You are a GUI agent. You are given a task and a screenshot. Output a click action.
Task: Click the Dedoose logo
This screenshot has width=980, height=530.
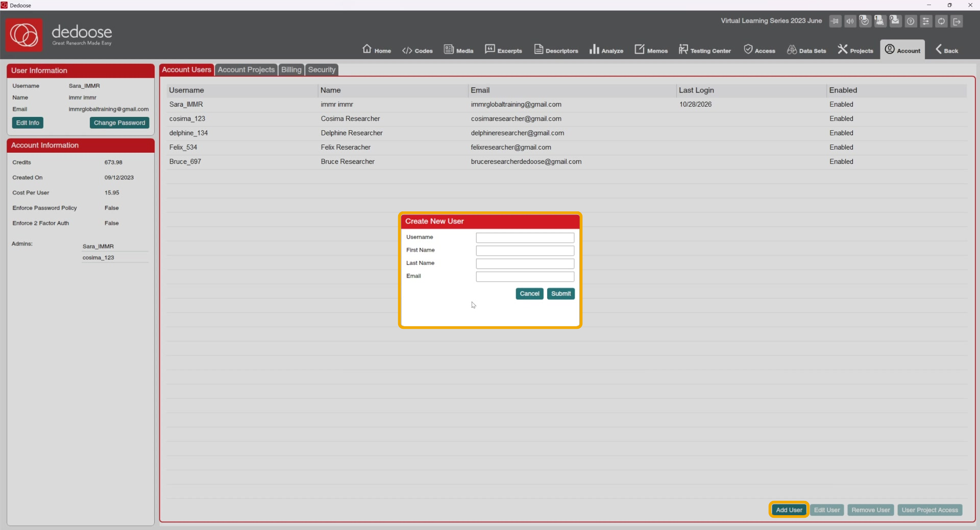24,35
